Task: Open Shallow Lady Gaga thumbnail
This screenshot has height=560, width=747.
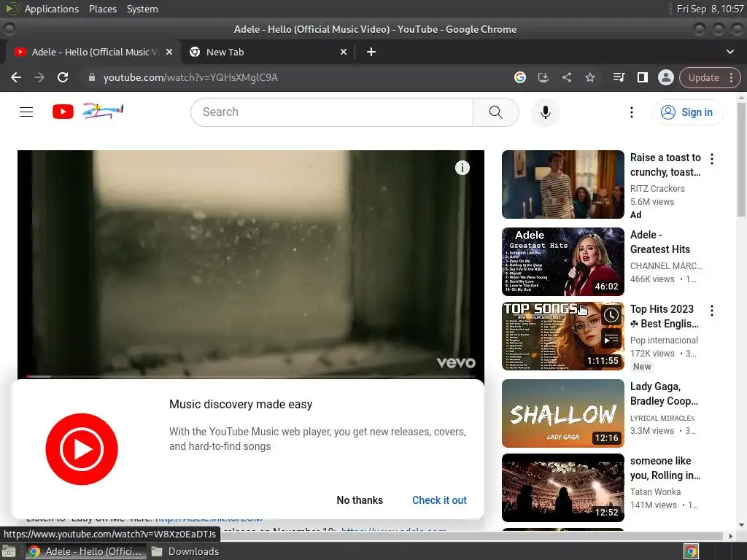Action: (x=562, y=413)
